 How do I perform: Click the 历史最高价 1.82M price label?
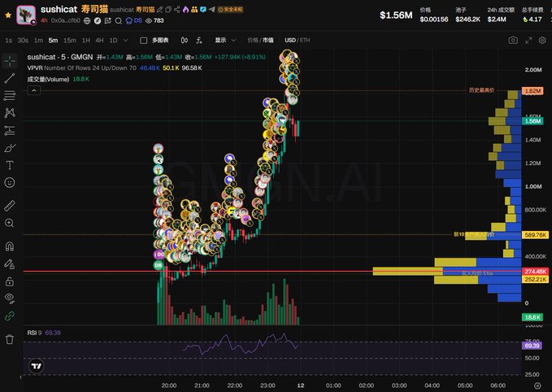[x=532, y=91]
